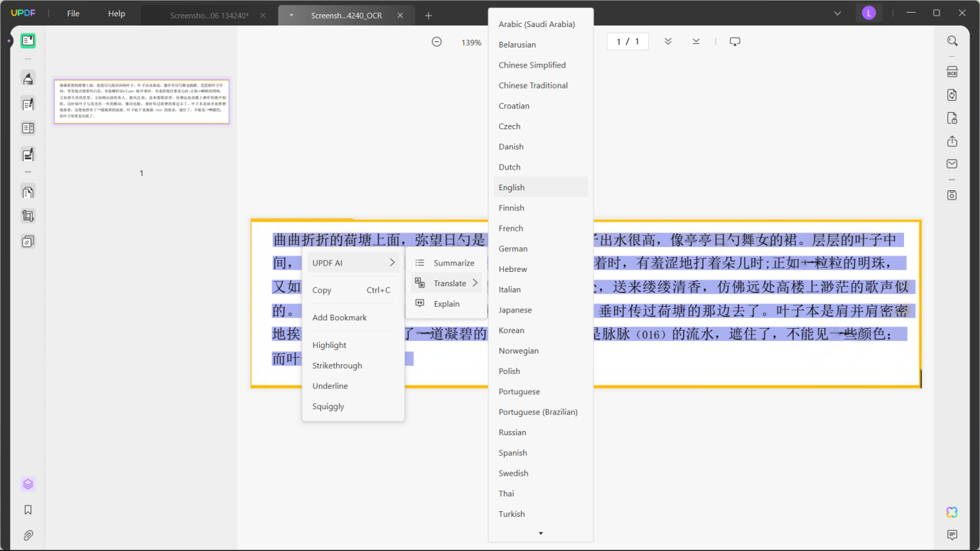
Task: Open the attachments paperclip icon
Action: [x=28, y=535]
